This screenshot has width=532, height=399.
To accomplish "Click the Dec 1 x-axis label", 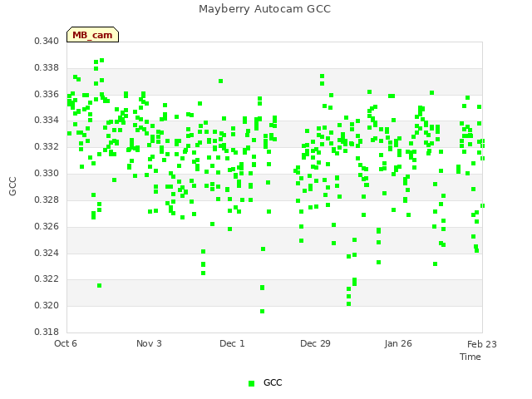I will (232, 343).
